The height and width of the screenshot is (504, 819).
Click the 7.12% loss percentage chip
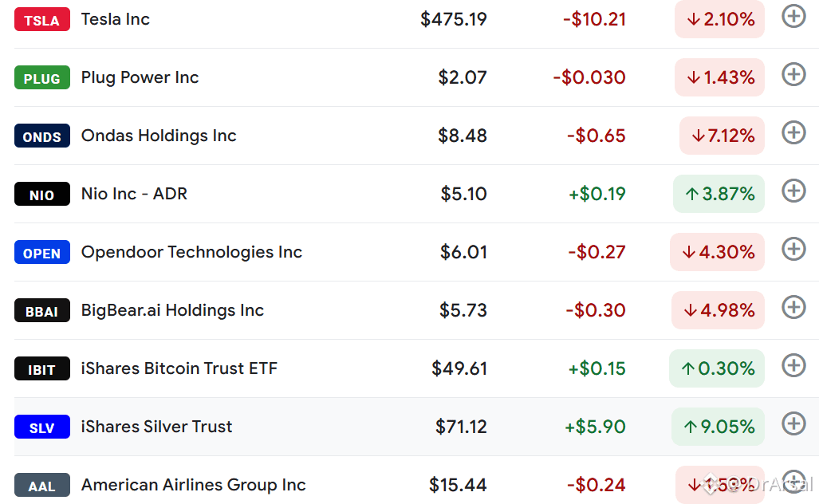pyautogui.click(x=722, y=136)
